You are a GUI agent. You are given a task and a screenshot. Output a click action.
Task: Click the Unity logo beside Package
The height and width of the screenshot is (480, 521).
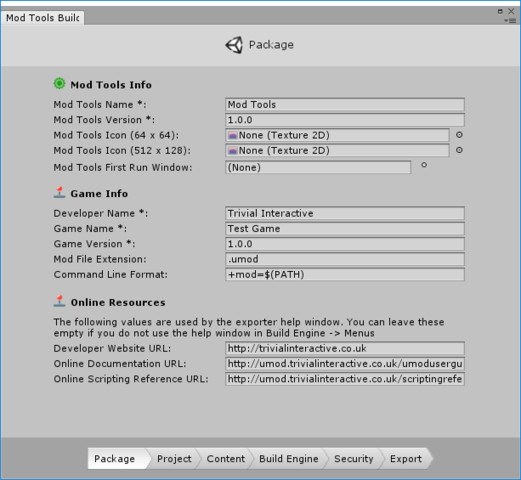(234, 45)
